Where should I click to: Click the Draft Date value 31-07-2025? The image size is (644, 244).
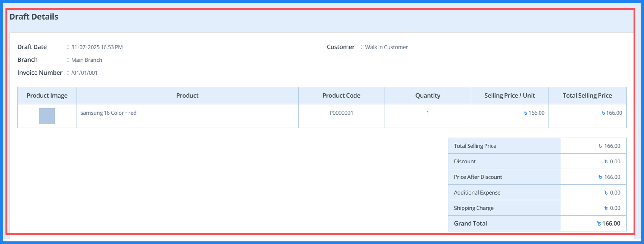point(97,47)
